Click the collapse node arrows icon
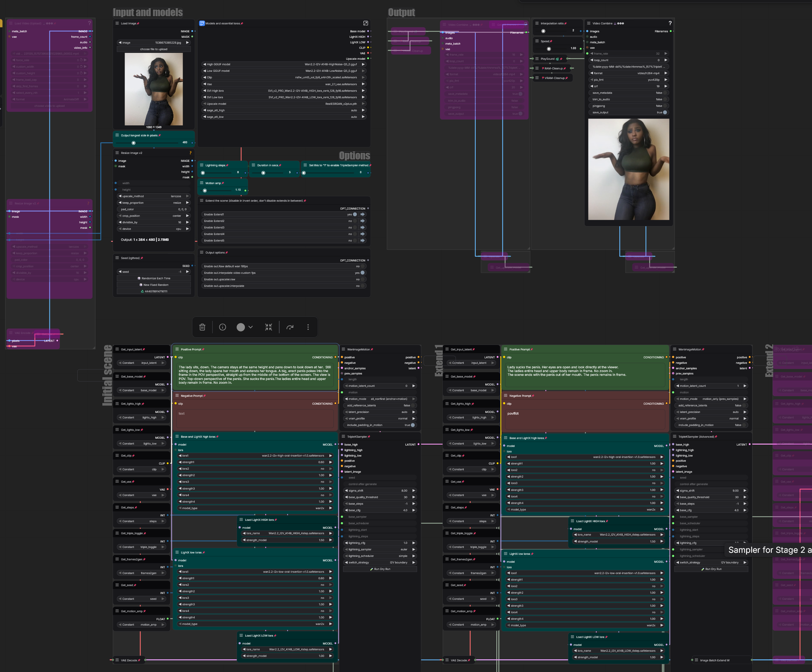Viewport: 812px width, 672px height. (x=268, y=327)
